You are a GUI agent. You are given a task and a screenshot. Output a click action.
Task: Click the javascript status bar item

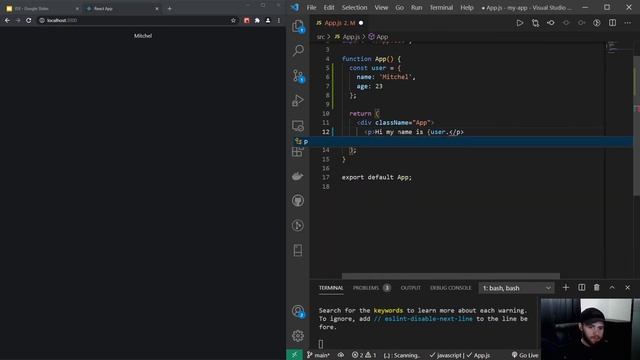[446, 355]
